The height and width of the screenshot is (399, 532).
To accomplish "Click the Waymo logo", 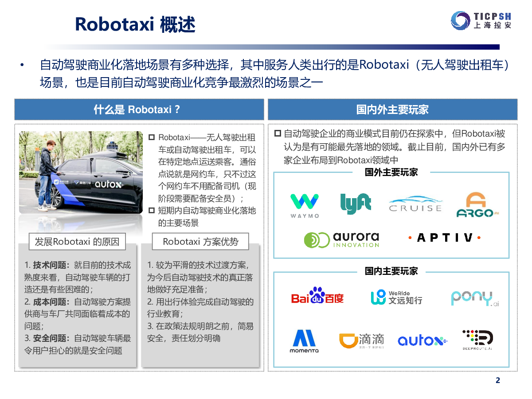I will coord(305,206).
